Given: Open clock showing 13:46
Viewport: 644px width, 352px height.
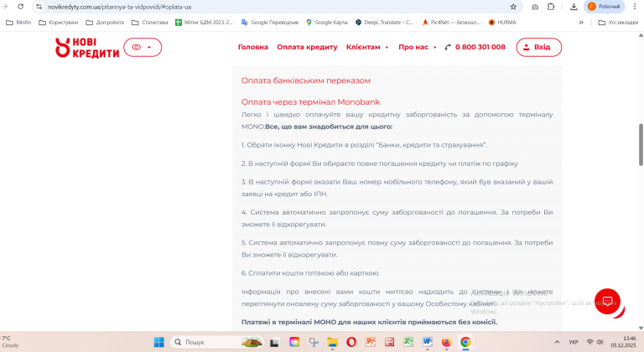Looking at the screenshot, I should pos(623,342).
